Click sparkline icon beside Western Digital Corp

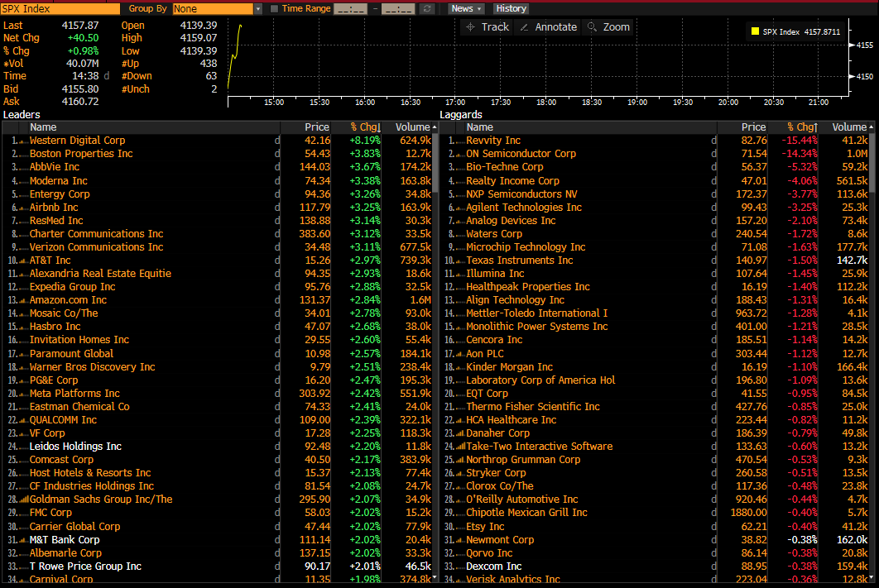tap(24, 141)
